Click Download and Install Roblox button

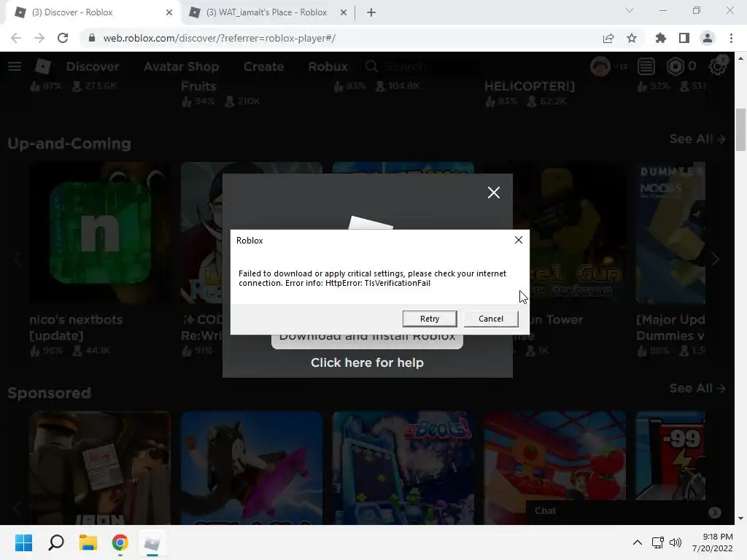pos(367,341)
